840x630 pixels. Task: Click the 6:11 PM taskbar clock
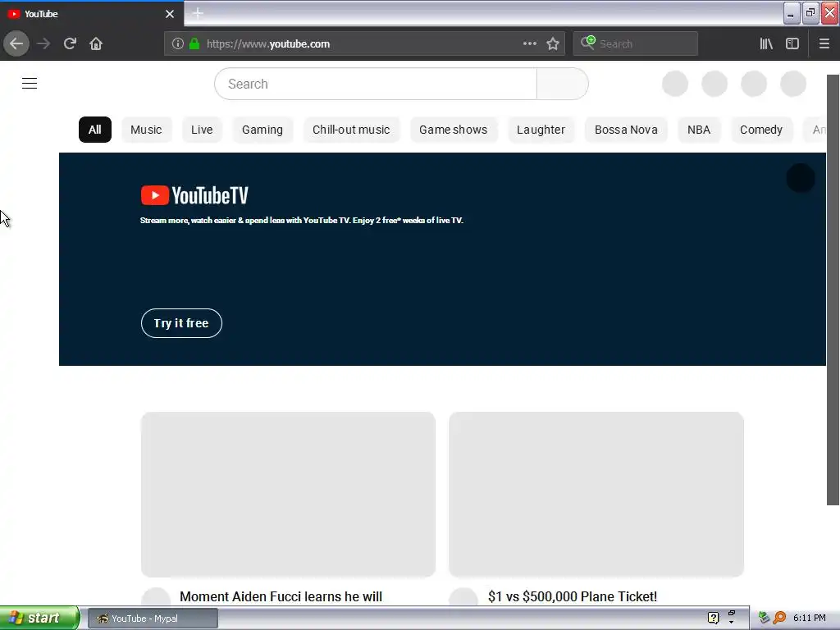[810, 619]
